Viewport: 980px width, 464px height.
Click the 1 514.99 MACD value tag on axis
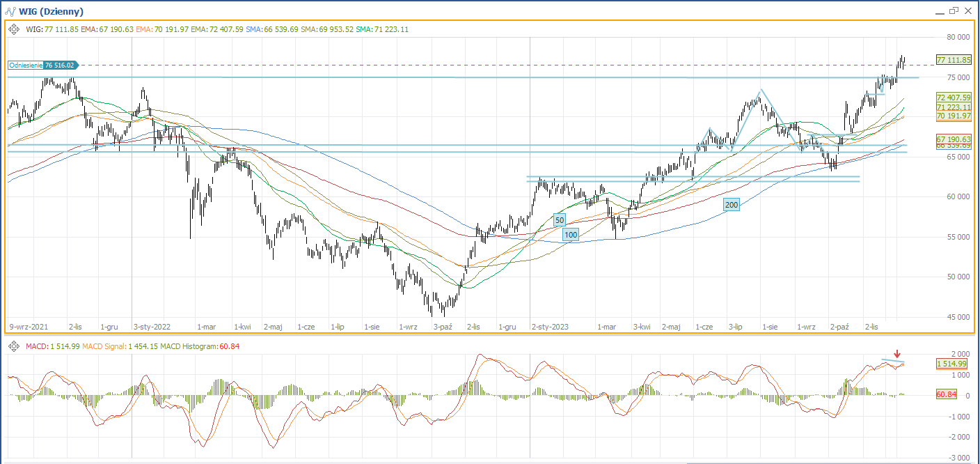click(951, 364)
